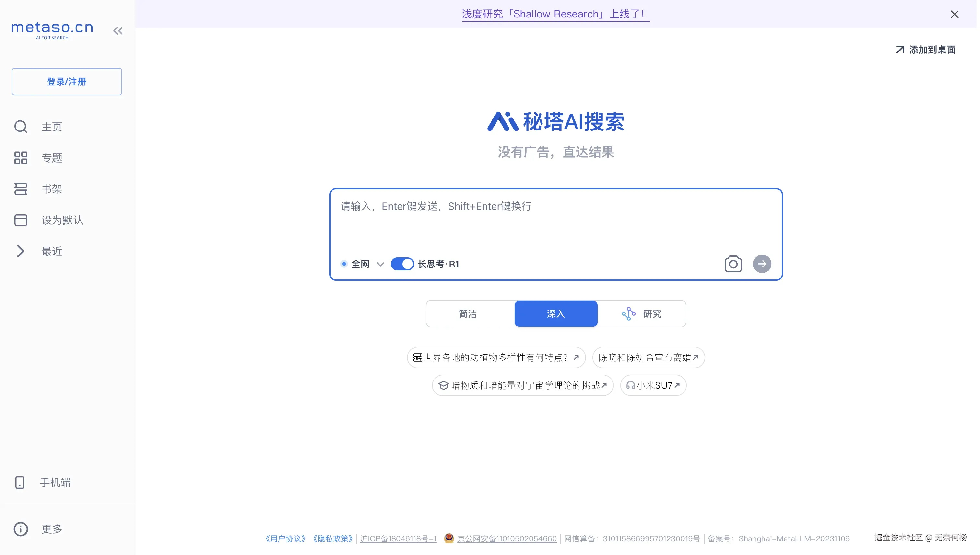Open the 书架 bookshelf icon
This screenshot has height=555, width=980.
tap(21, 189)
